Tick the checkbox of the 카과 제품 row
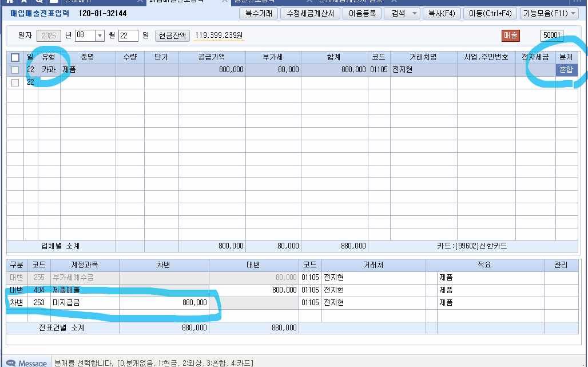The width and height of the screenshot is (588, 367). (15, 70)
